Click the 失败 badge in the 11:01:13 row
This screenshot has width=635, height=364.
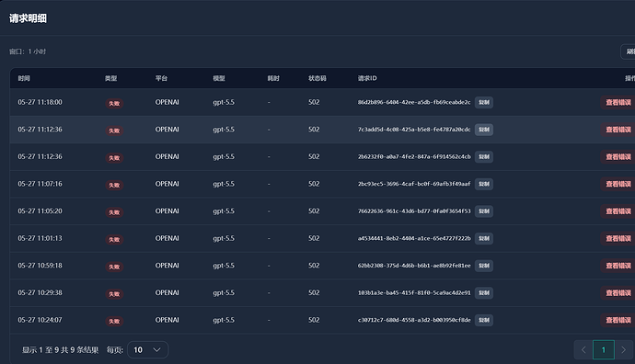tap(114, 239)
